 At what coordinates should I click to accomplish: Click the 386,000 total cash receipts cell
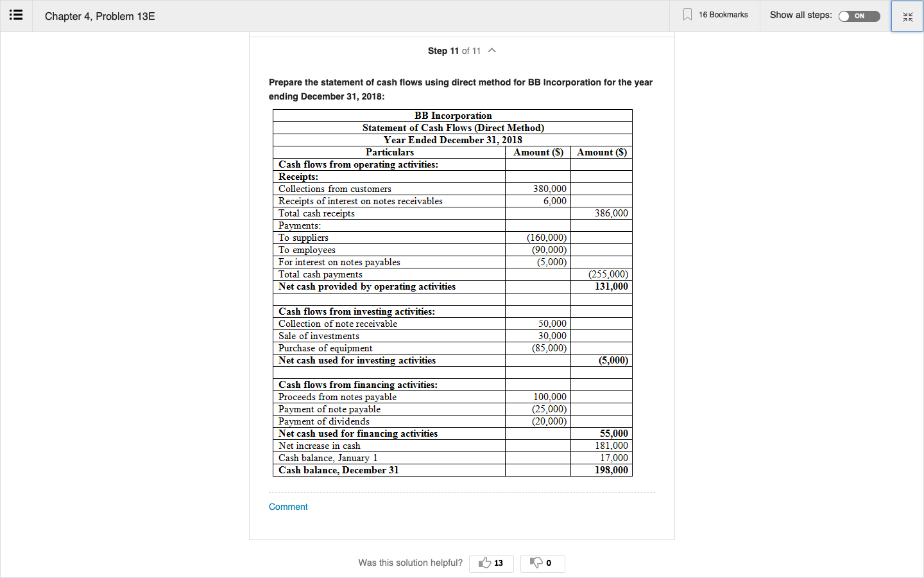(x=601, y=213)
